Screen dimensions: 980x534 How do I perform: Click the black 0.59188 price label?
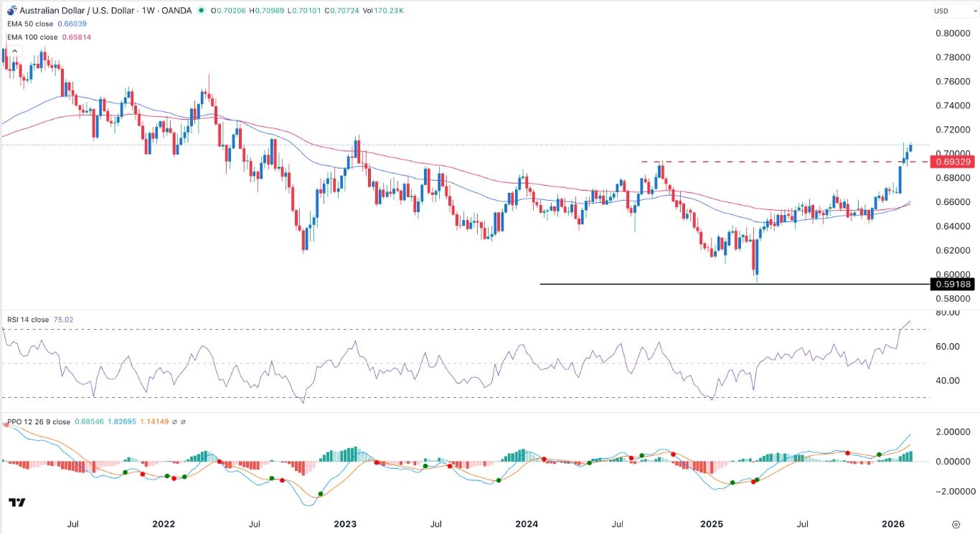953,285
